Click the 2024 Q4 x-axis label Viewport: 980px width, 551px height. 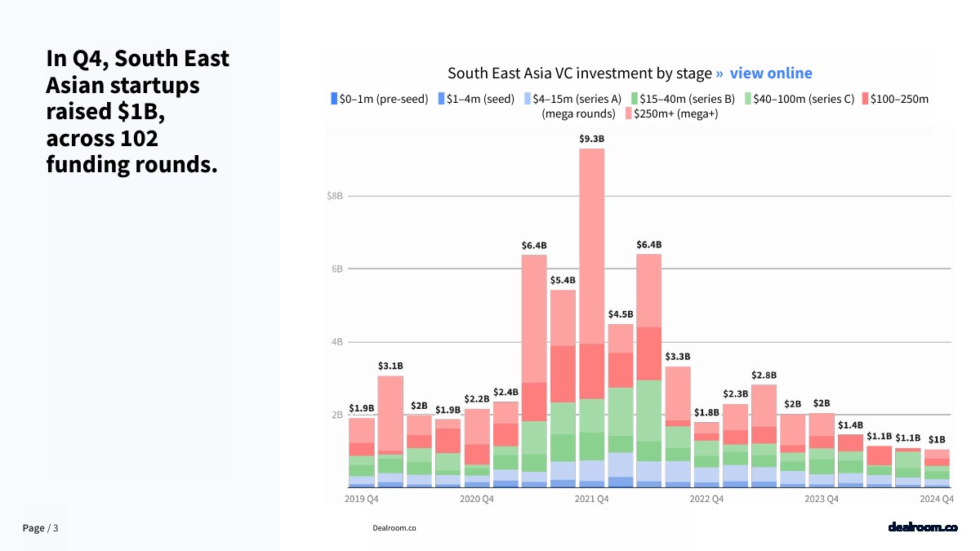[937, 498]
